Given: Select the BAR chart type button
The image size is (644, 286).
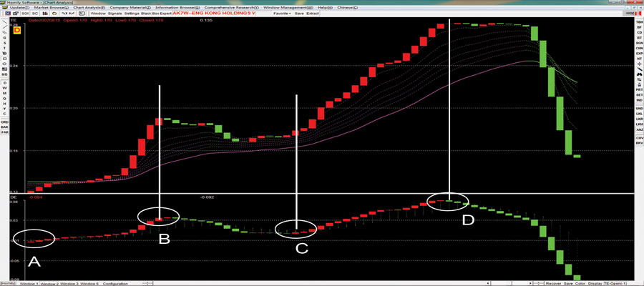Looking at the screenshot, I should (x=4, y=127).
